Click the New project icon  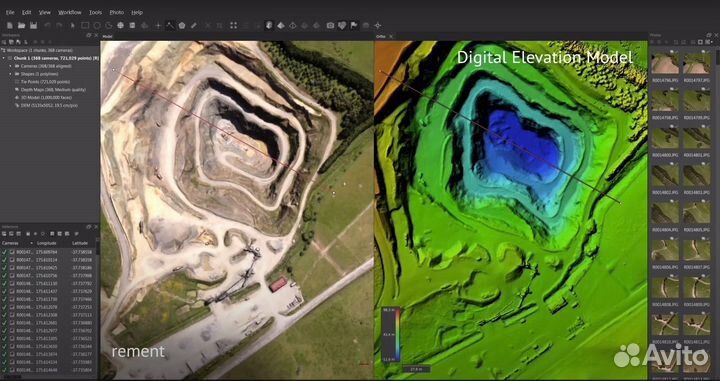pyautogui.click(x=10, y=26)
